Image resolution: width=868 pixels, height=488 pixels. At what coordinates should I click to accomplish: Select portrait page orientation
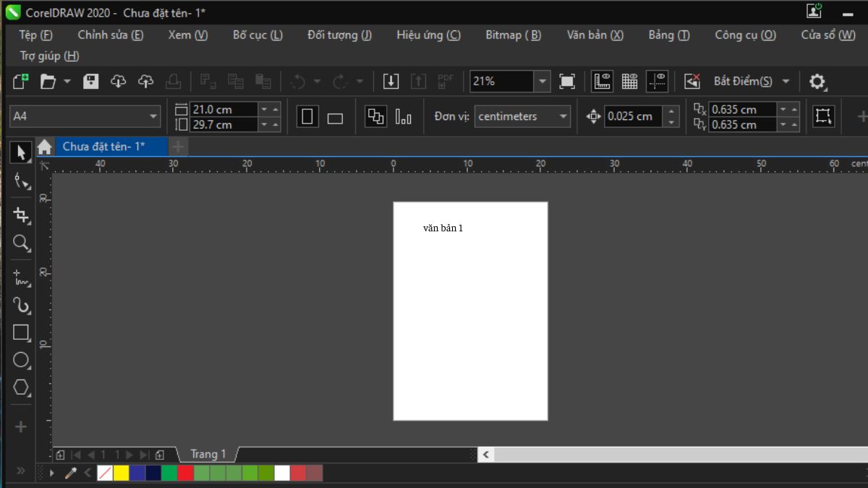307,116
